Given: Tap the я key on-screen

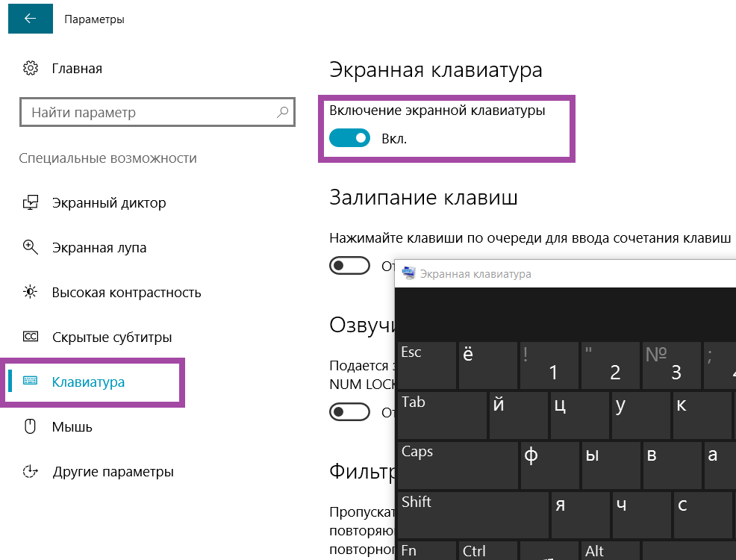Looking at the screenshot, I should (581, 515).
